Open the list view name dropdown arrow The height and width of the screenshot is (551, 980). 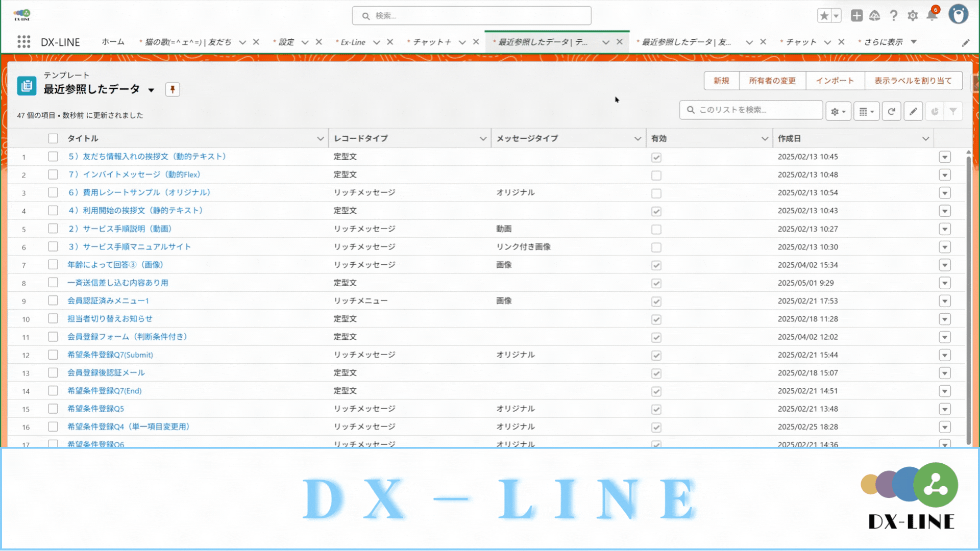click(x=151, y=90)
